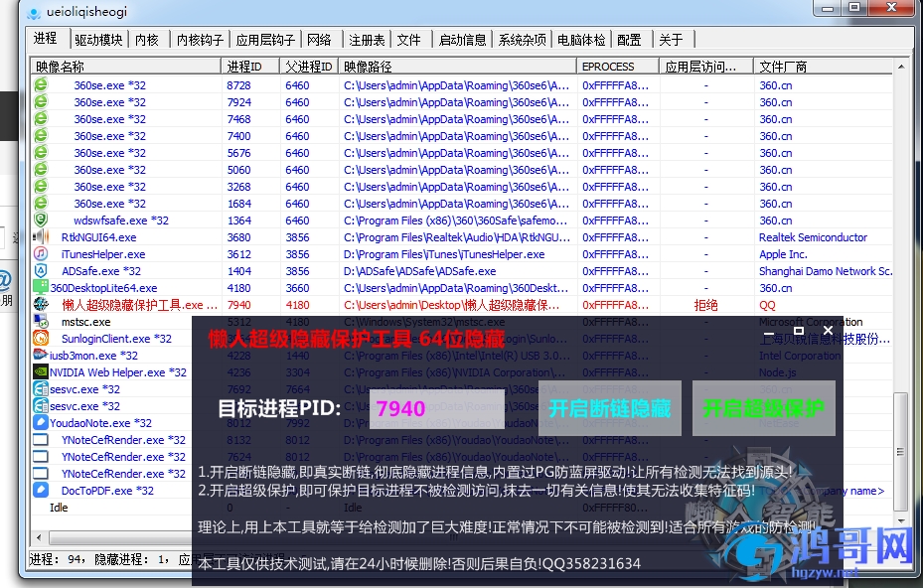Click the 360se.exe icon in PID 7468 row

pos(41,119)
